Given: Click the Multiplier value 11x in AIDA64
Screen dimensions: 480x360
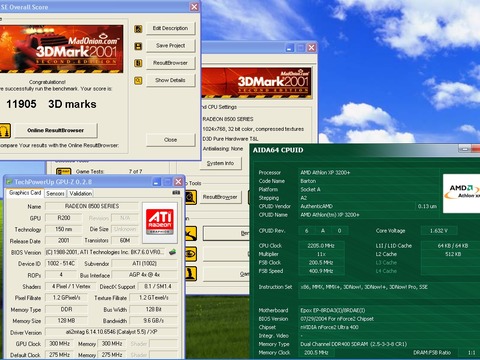Looking at the screenshot, I should click(321, 254).
